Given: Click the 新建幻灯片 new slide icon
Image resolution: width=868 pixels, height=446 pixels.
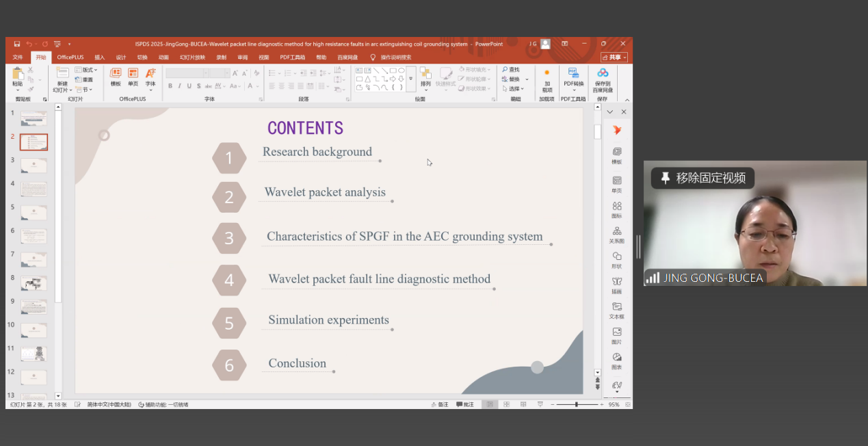Looking at the screenshot, I should point(62,75).
